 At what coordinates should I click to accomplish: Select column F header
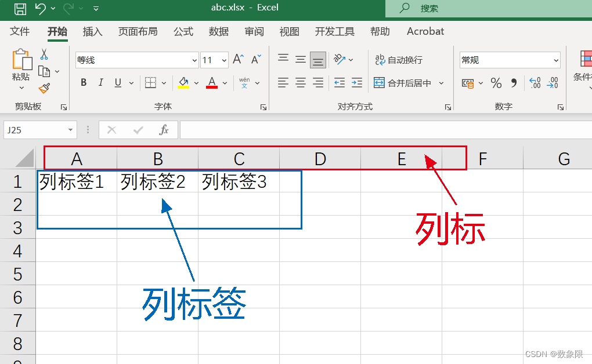click(482, 159)
